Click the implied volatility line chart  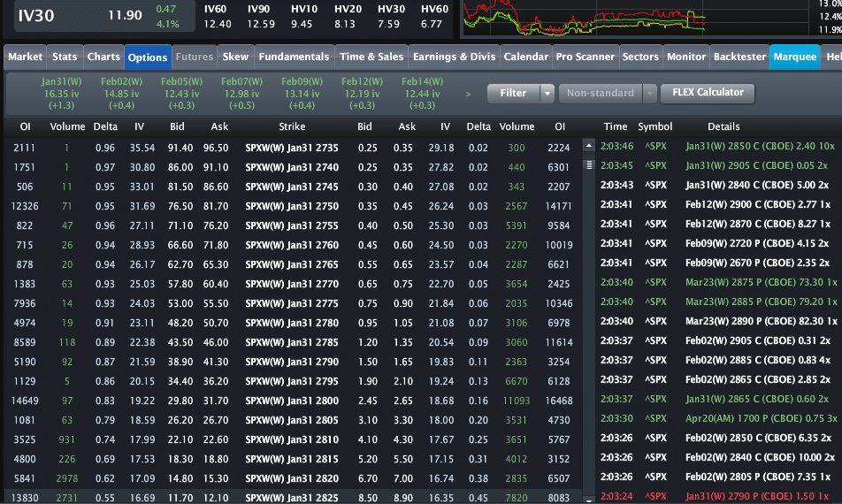pyautogui.click(x=584, y=18)
